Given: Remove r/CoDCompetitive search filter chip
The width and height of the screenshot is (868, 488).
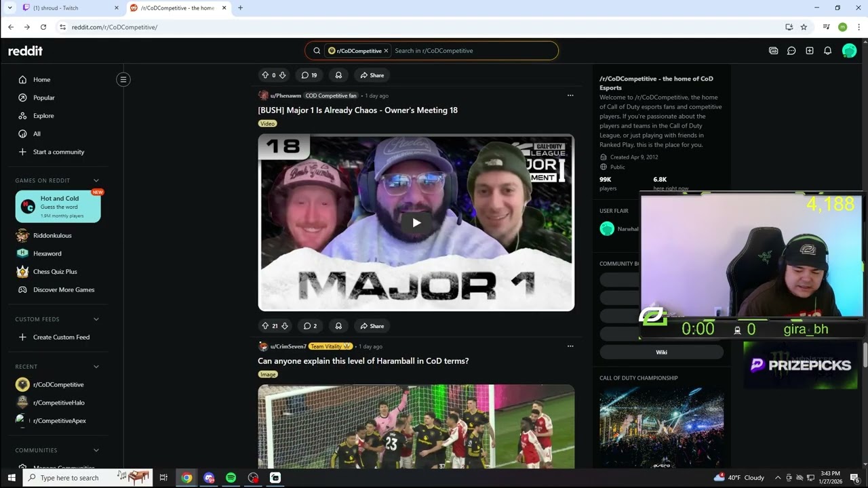Looking at the screenshot, I should tap(387, 51).
